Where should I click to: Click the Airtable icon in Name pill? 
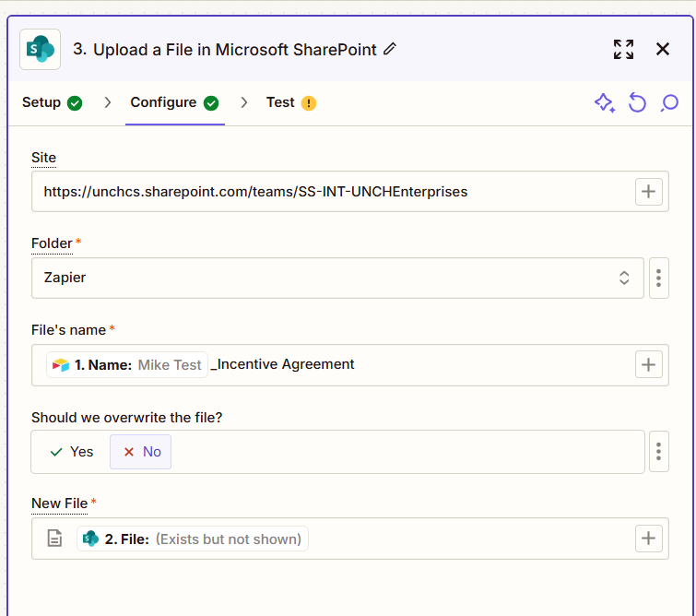[x=61, y=365]
